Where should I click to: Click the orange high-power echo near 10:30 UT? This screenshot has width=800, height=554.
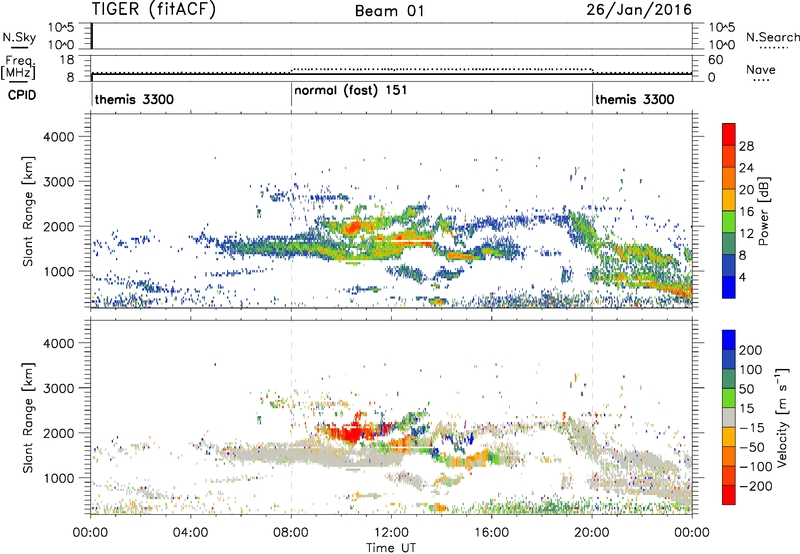(x=353, y=226)
